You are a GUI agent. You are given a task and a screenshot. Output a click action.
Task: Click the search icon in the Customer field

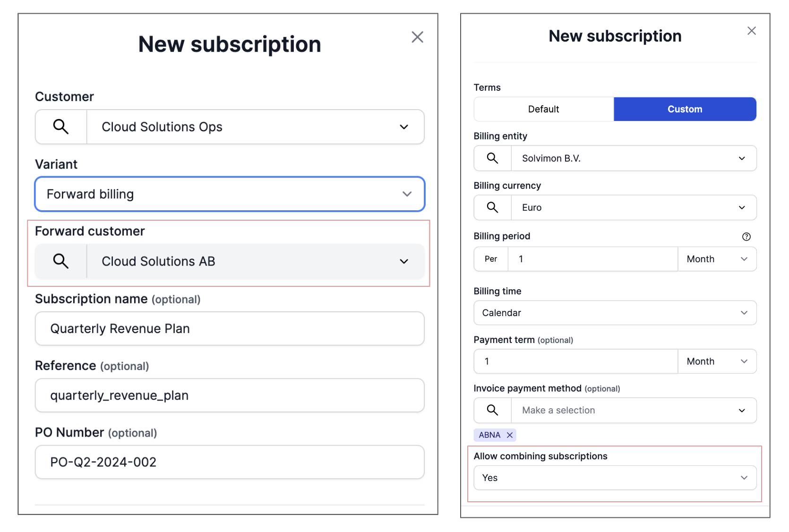click(x=60, y=127)
